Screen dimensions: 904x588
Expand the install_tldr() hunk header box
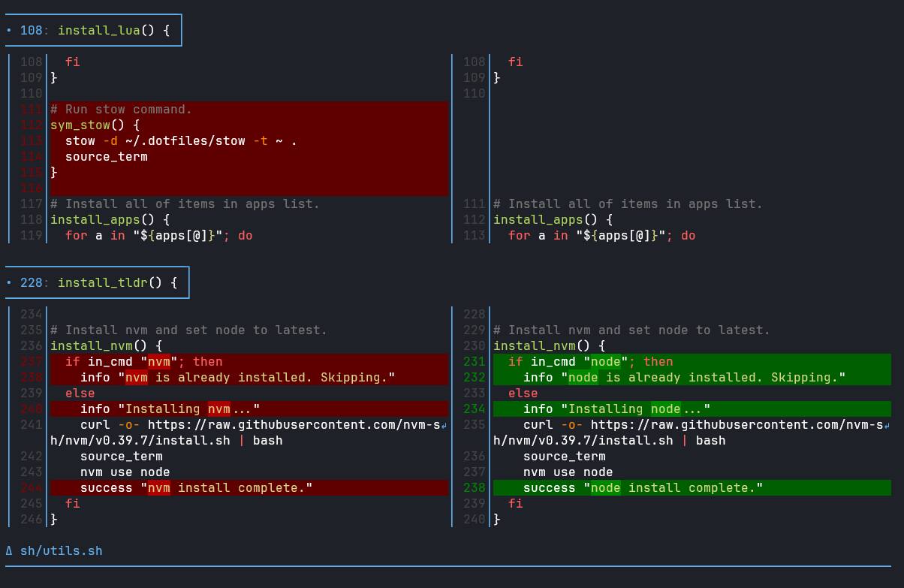click(x=97, y=282)
